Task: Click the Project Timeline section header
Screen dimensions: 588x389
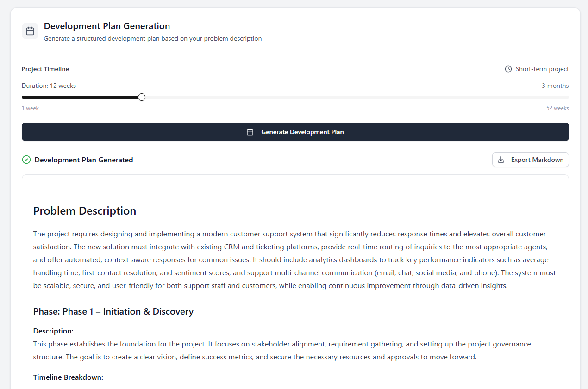Action: (x=45, y=68)
